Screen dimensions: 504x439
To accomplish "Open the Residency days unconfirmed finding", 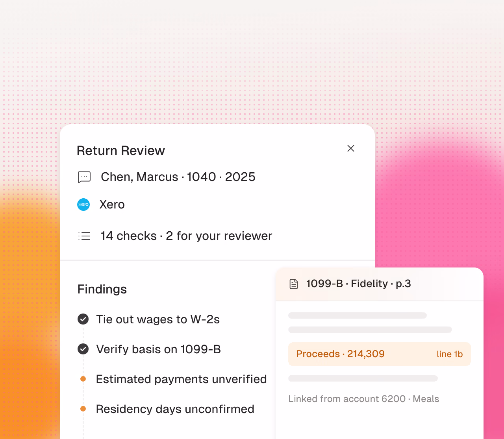I will [x=175, y=409].
